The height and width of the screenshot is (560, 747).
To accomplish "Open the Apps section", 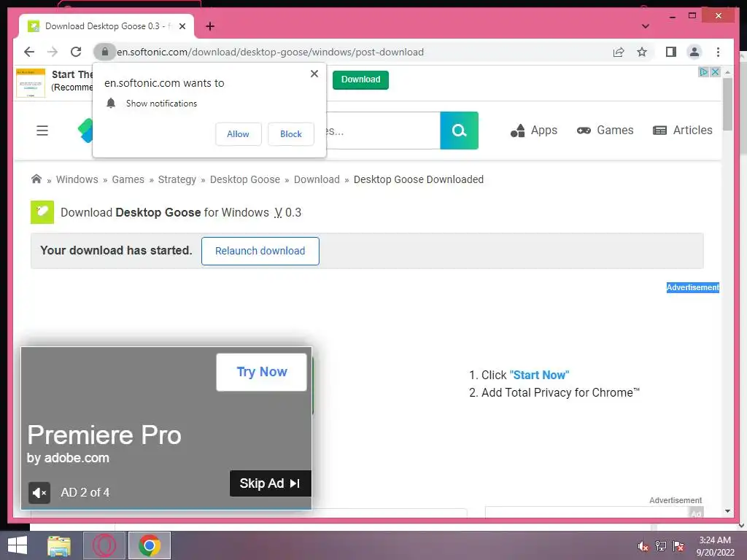I will point(533,131).
